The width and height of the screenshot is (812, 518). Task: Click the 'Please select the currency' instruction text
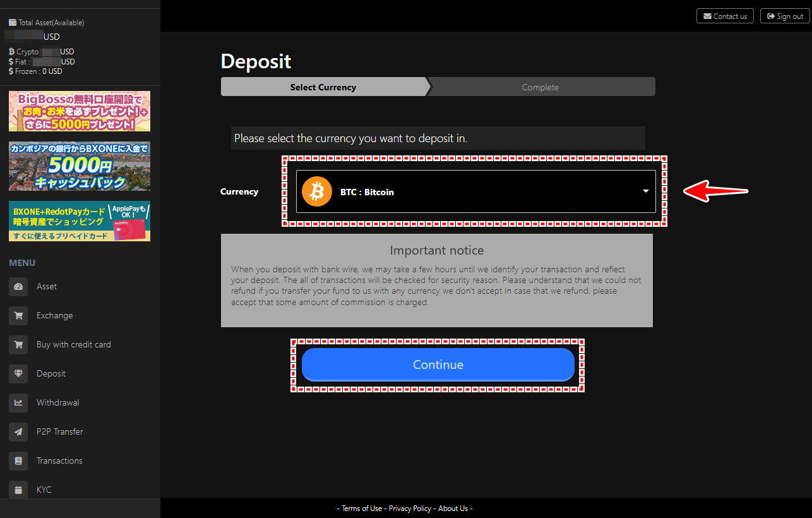(350, 138)
